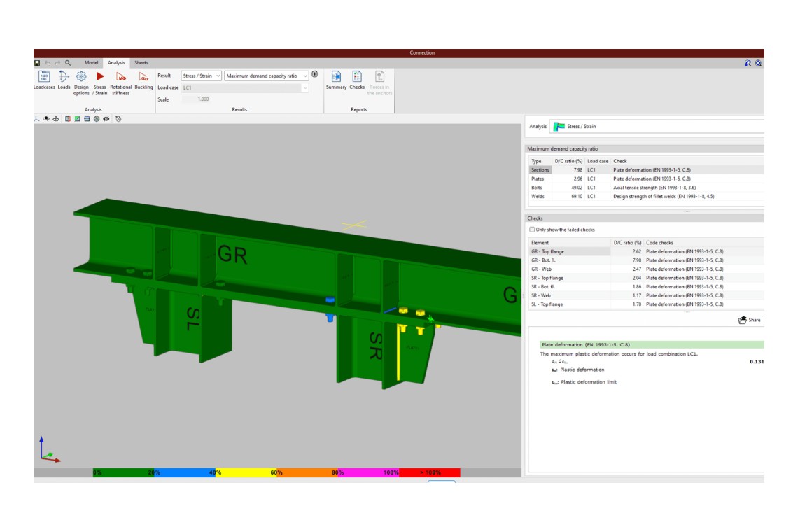The image size is (798, 532).
Task: Toggle the info button beside result dropdown
Action: 315,75
